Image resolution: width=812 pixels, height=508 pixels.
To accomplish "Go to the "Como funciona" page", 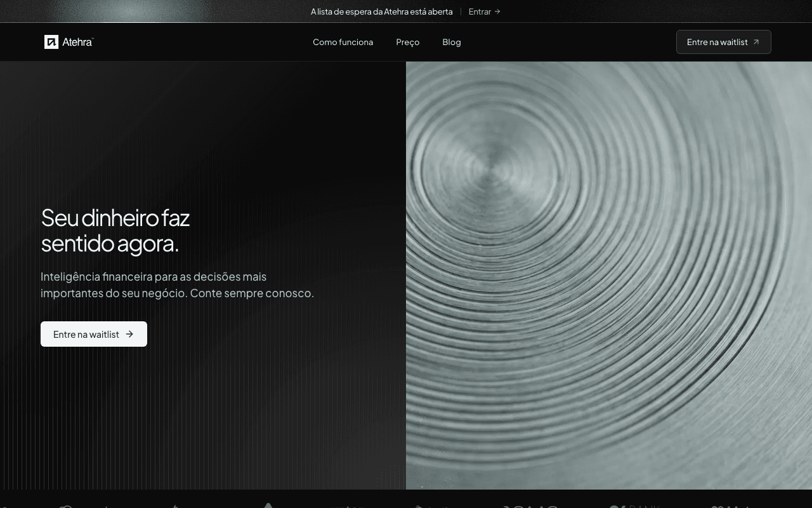I will pos(343,42).
